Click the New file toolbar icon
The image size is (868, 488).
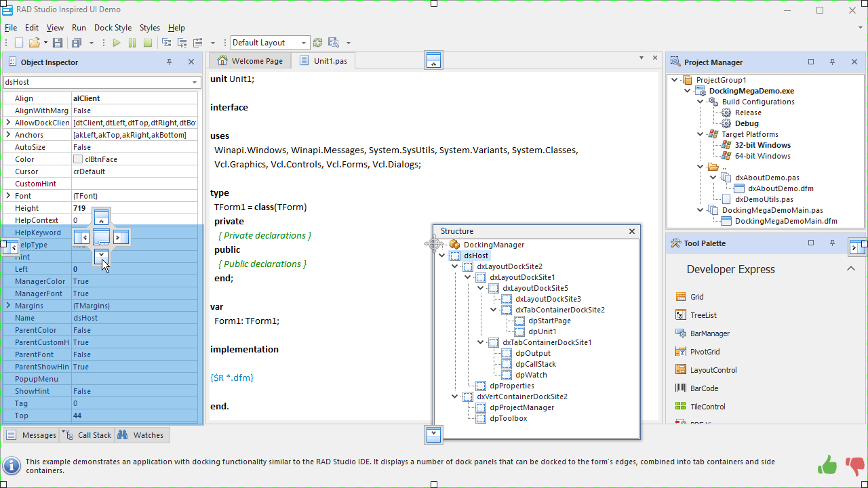[19, 43]
